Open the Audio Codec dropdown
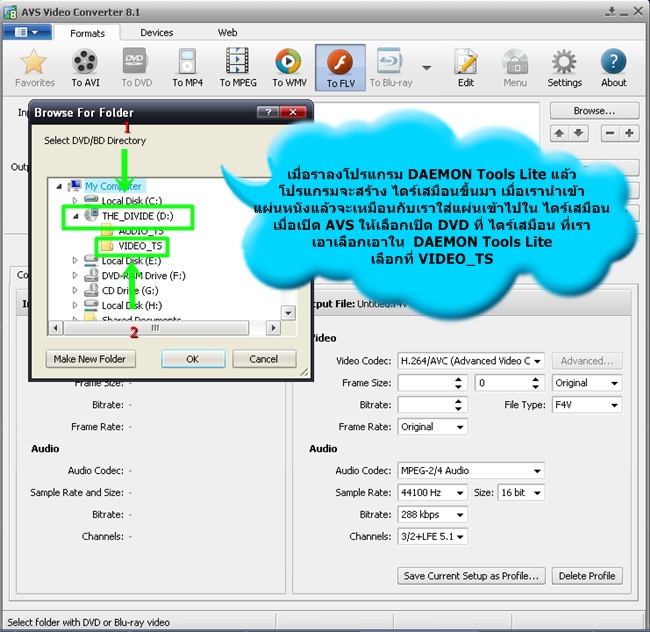Image resolution: width=650 pixels, height=632 pixels. click(x=471, y=471)
